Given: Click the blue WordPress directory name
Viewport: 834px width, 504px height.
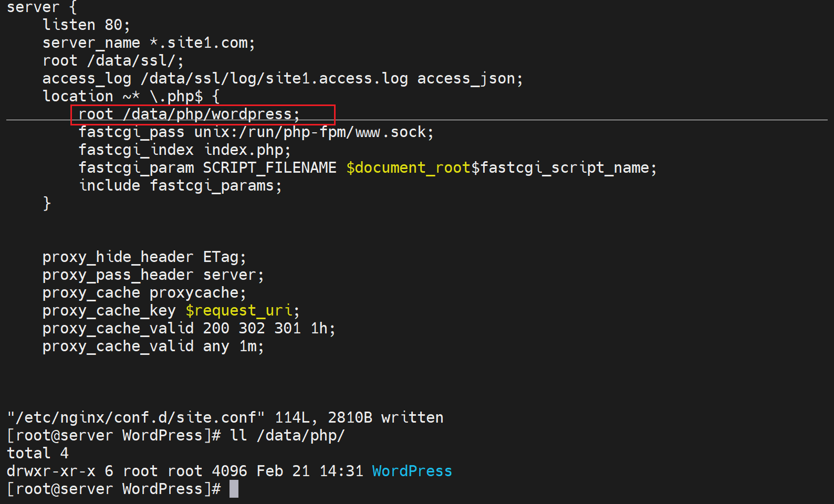Looking at the screenshot, I should coord(412,471).
